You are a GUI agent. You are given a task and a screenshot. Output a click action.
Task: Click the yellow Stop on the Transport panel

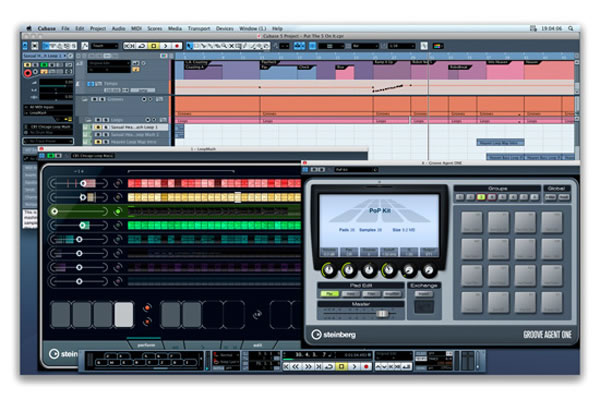tap(341, 366)
